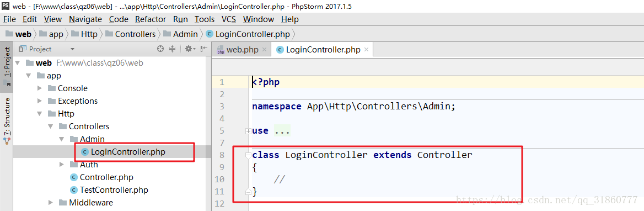Click the Middleware folder icon in tree
Viewport: 644px width, 211px height.
(x=63, y=203)
